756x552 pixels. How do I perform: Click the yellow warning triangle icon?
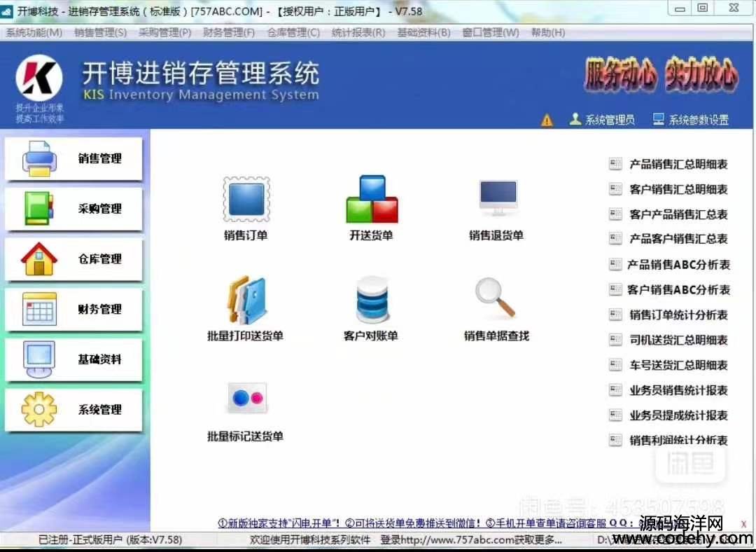click(547, 120)
